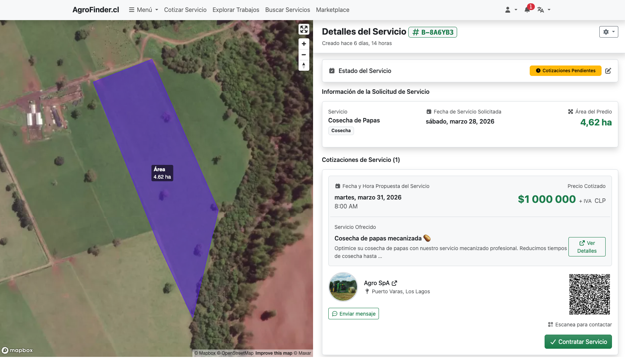Open notifications bell icon
625x364 pixels.
point(527,10)
